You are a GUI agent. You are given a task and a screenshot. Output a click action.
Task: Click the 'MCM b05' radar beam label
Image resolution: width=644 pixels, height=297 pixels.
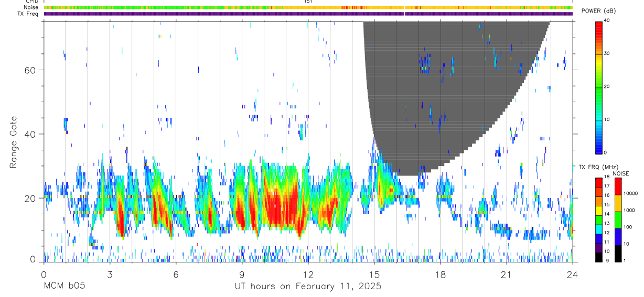[64, 287]
